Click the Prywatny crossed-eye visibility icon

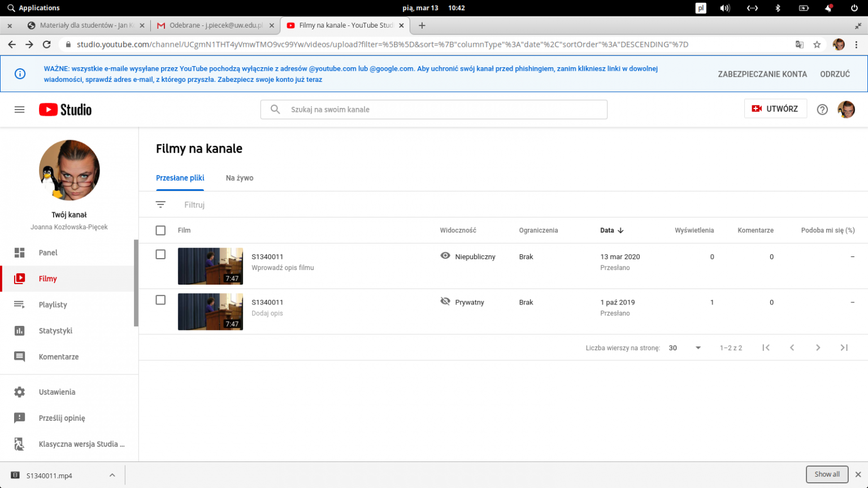pos(445,302)
